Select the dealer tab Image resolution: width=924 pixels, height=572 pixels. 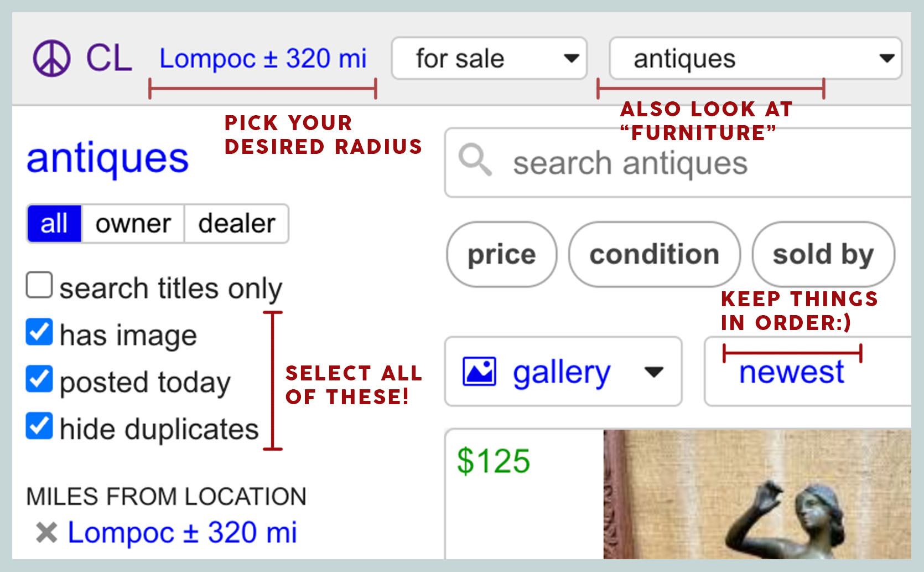237,224
